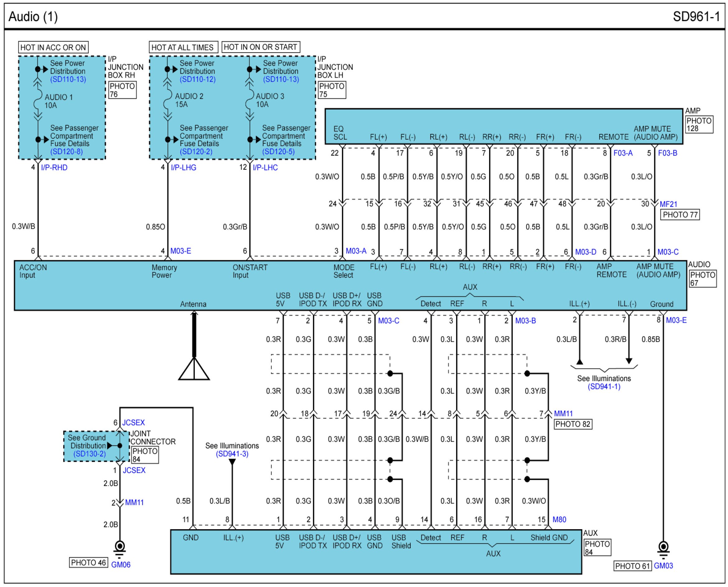The width and height of the screenshot is (728, 587).
Task: Open the SD120-8 fuse details link
Action: coord(66,151)
